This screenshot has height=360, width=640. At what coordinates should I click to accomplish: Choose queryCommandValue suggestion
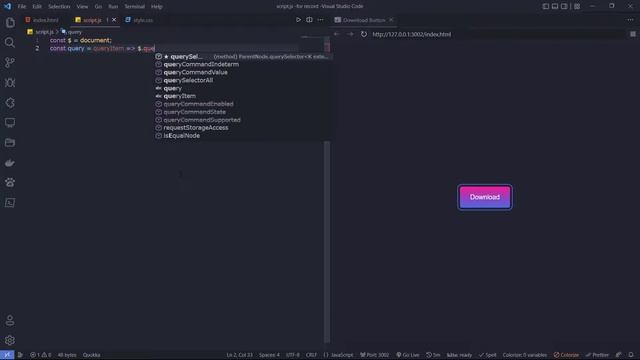[x=243, y=72]
